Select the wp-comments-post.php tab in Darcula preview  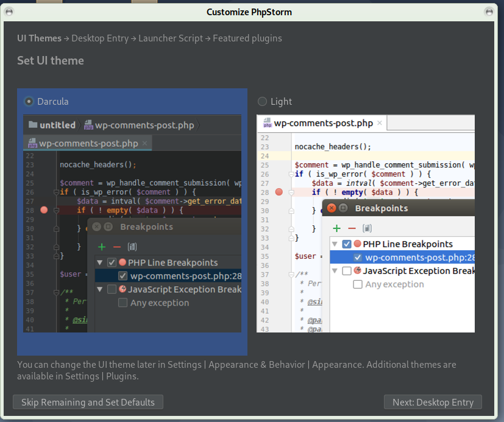tap(88, 144)
